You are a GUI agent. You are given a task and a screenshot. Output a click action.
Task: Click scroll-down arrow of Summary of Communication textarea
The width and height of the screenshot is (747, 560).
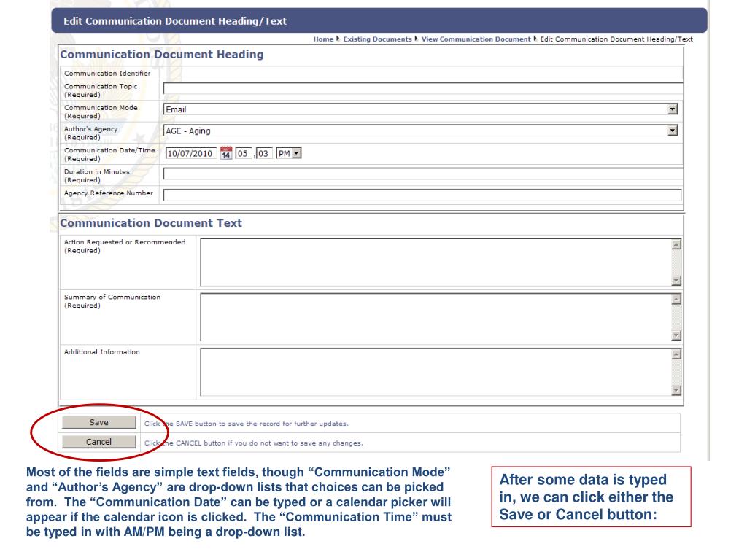[676, 335]
